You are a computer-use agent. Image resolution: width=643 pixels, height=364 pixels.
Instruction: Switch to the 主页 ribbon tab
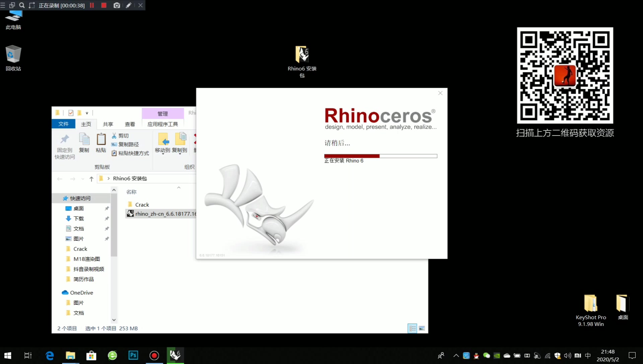pyautogui.click(x=86, y=124)
